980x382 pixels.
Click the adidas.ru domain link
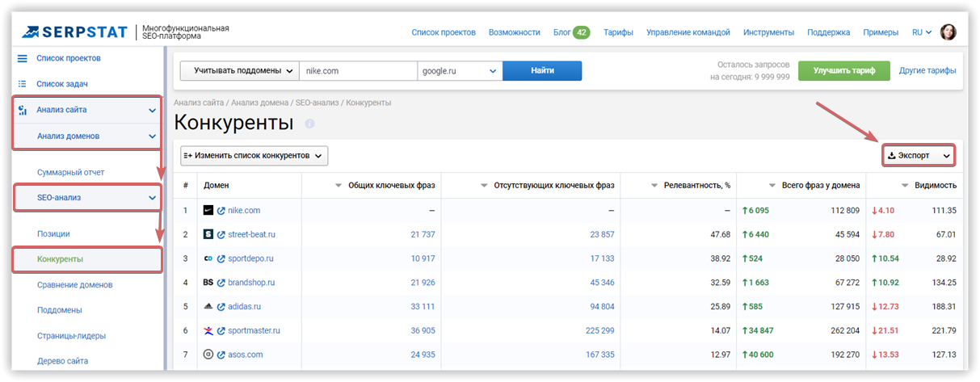click(244, 307)
